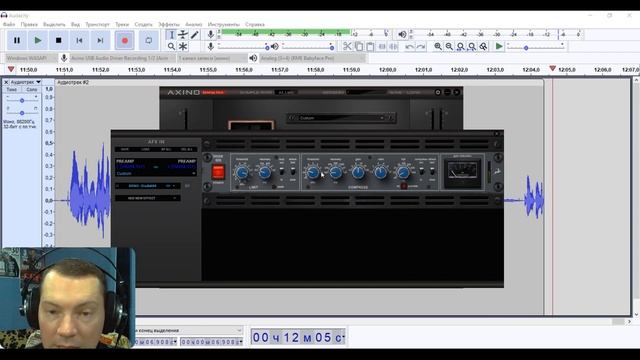Viewport: 640px width, 360px height.
Task: Open the Справка menu
Action: click(x=255, y=24)
